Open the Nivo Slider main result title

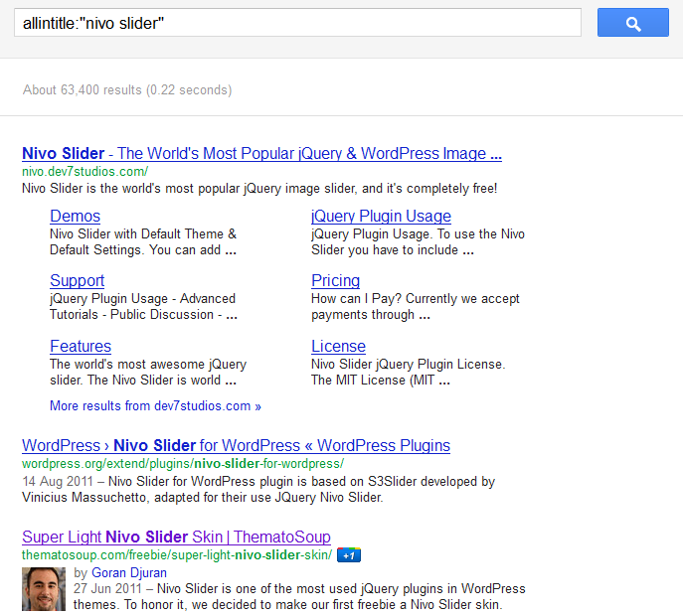pos(261,154)
